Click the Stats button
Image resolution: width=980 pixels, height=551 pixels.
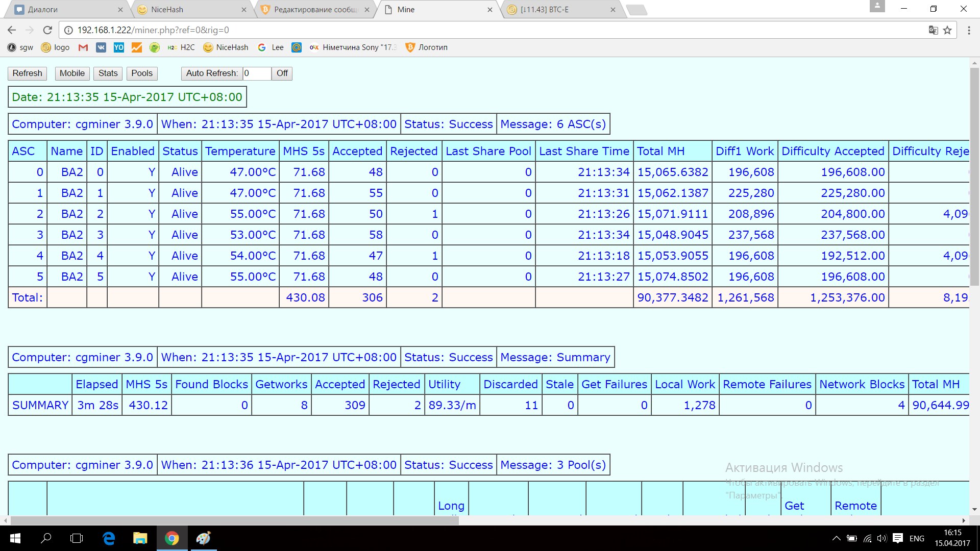click(x=108, y=73)
